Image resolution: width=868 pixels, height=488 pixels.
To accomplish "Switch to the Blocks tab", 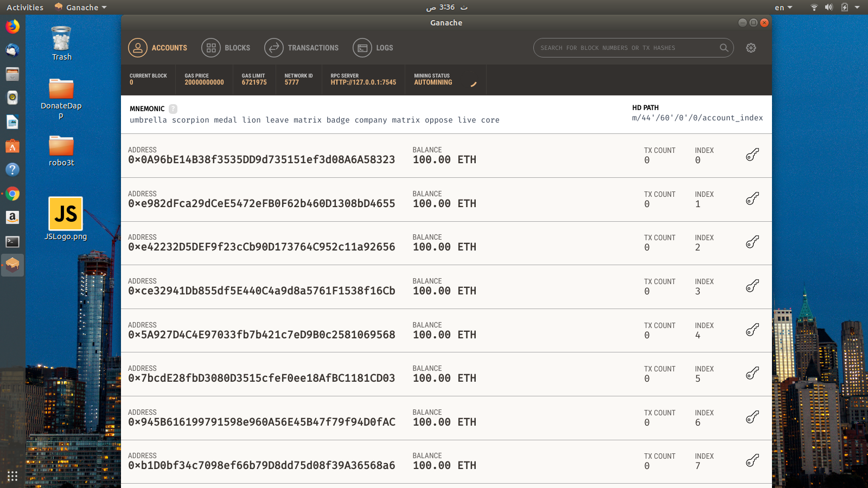I will coord(226,48).
